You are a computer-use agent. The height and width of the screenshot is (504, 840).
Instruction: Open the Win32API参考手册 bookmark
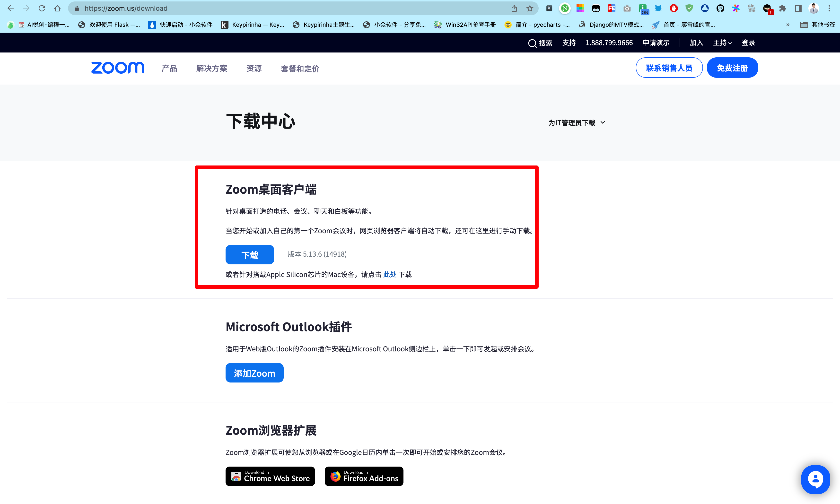pos(465,25)
